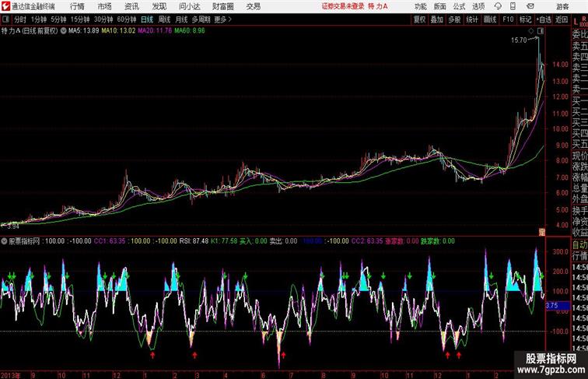Click the K1: 77.58 indicator value
Viewport: 588px width, 379px height.
point(223,241)
